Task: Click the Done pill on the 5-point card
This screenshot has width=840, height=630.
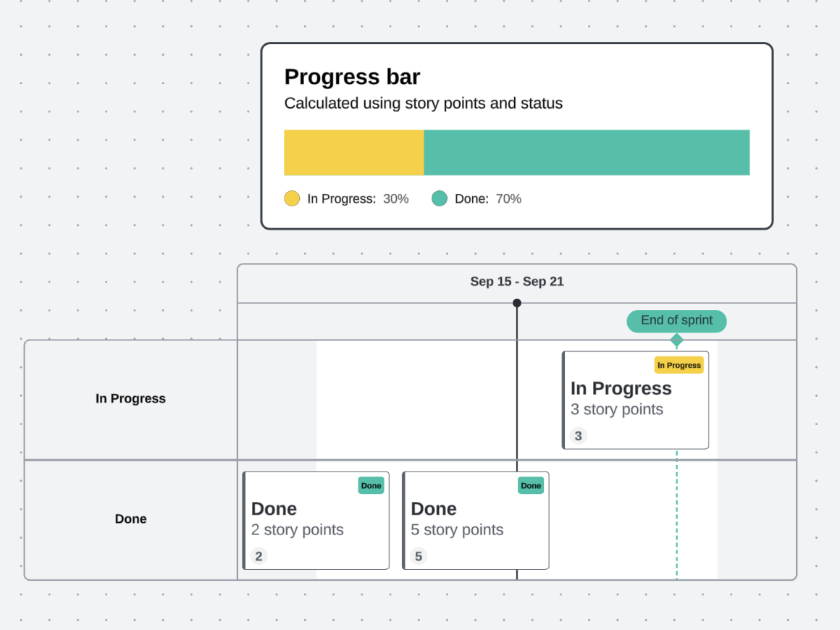Action: (x=531, y=486)
